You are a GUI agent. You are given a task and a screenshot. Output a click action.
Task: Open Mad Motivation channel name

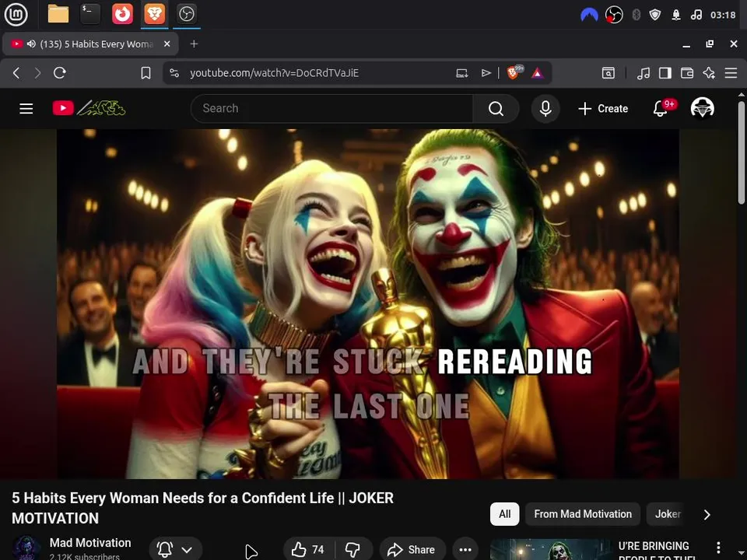click(90, 543)
